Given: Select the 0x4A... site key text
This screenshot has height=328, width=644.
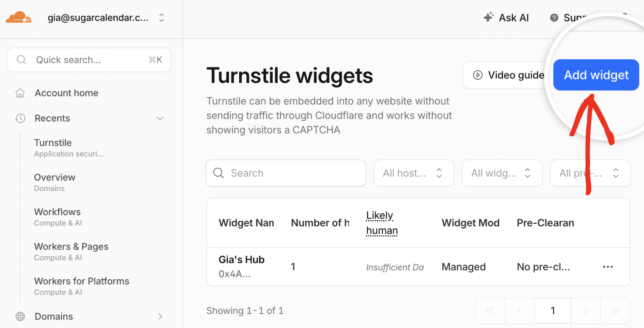Looking at the screenshot, I should (235, 274).
